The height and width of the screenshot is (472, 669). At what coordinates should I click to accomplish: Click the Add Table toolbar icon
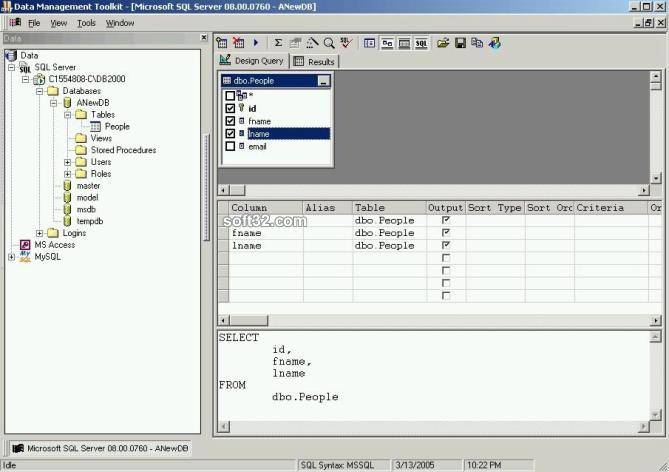[221, 43]
